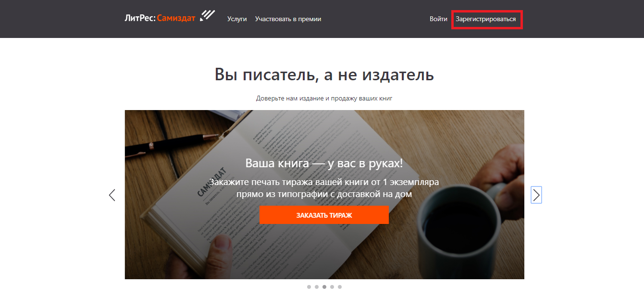Viewport: 644px width, 297px height.
Task: Click the active third carousel dot
Action: click(324, 287)
